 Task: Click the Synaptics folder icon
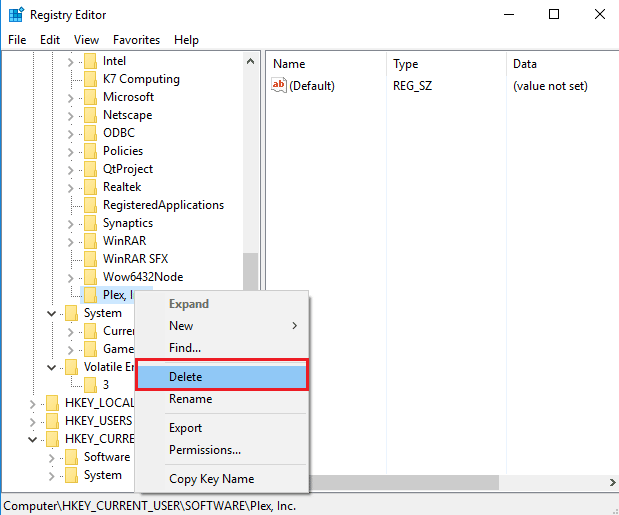(x=90, y=223)
